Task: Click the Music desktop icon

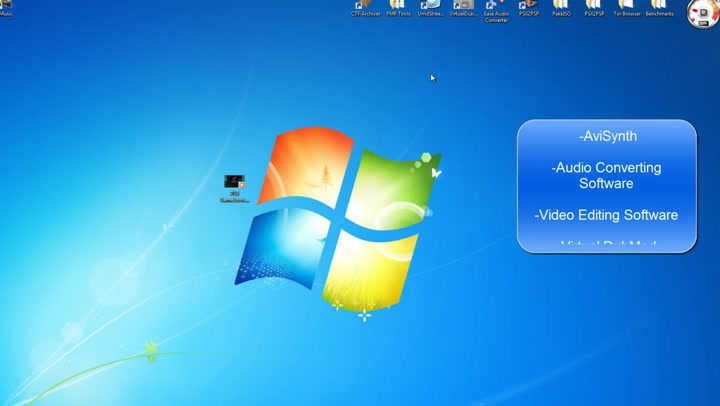Action: tap(6, 8)
